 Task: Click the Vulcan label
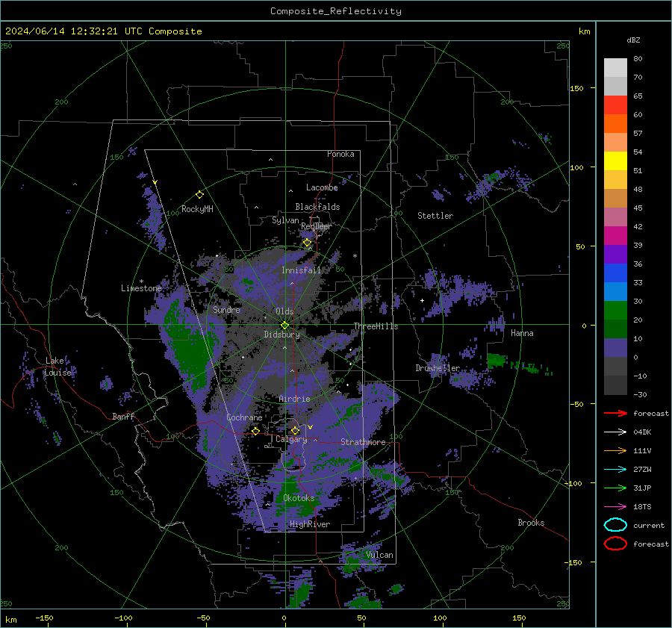[379, 555]
